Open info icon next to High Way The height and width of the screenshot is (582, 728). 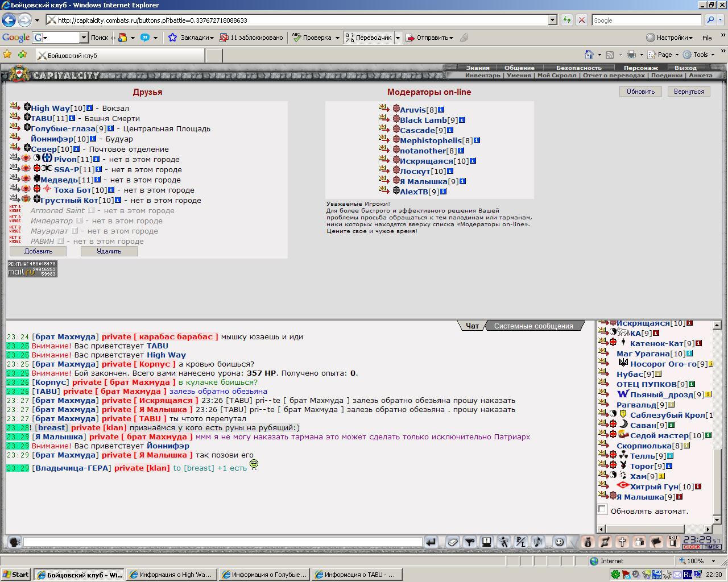click(89, 108)
